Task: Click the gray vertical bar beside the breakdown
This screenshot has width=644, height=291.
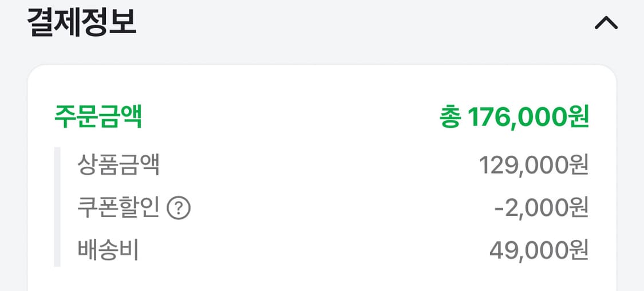Action: pyautogui.click(x=57, y=207)
